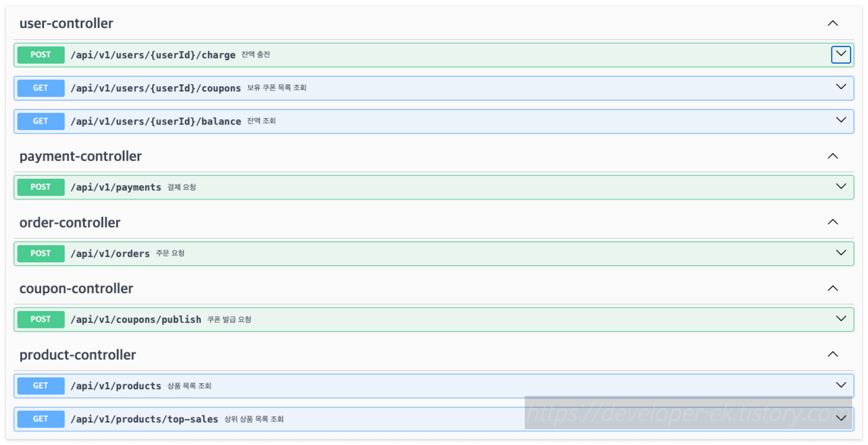Collapse the user-controller section chevron
The height and width of the screenshot is (445, 868).
click(x=833, y=23)
